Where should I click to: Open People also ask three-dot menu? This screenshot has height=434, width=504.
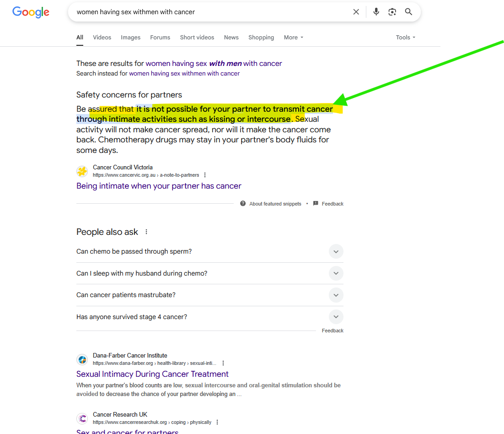(146, 232)
